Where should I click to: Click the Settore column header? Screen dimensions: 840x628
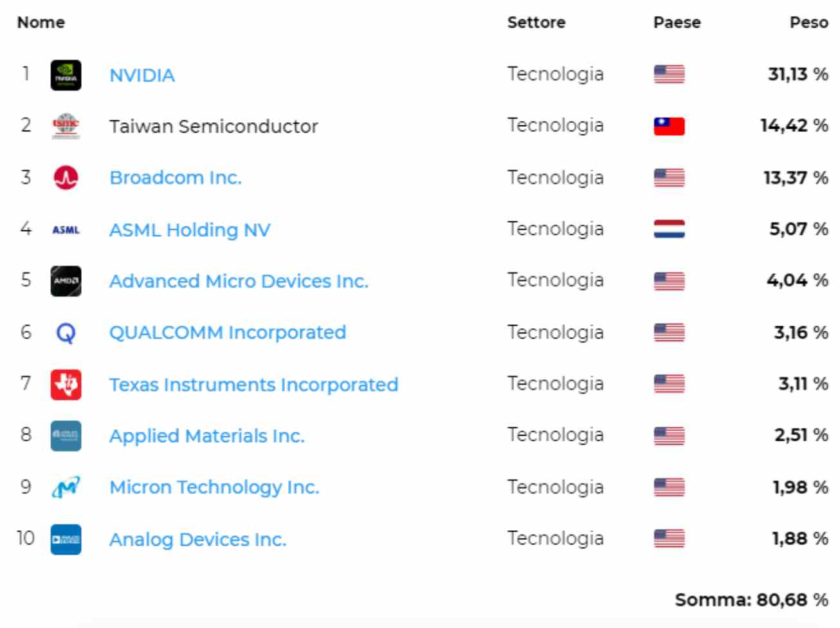tap(536, 23)
